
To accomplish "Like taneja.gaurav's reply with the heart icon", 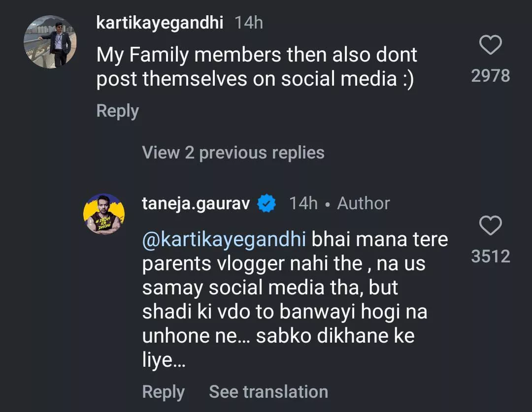I will pos(490,226).
